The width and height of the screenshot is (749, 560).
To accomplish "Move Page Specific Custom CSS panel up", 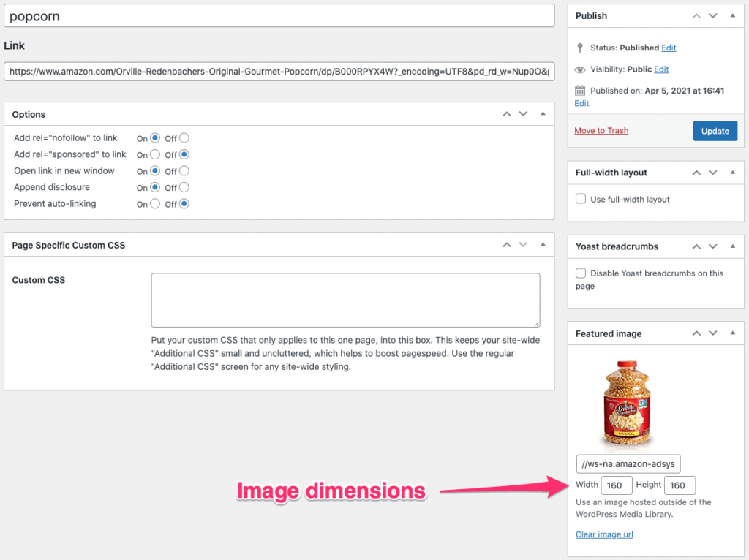I will [x=506, y=245].
